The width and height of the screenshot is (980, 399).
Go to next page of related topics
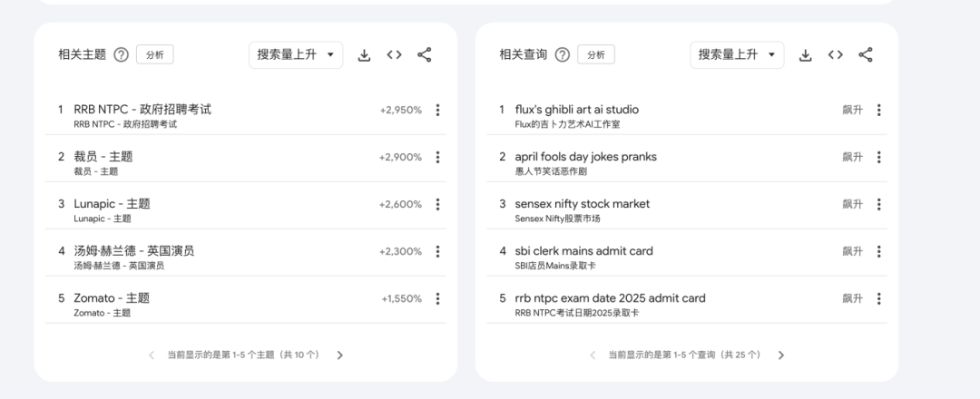340,355
